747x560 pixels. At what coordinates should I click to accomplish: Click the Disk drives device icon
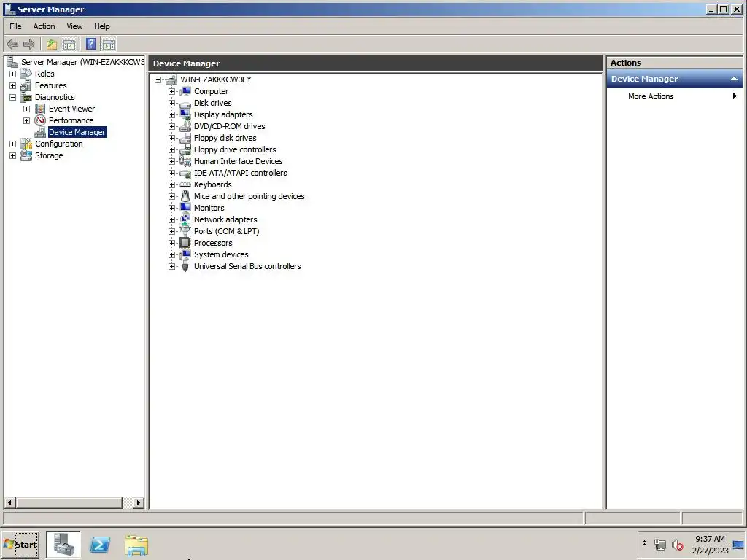185,104
